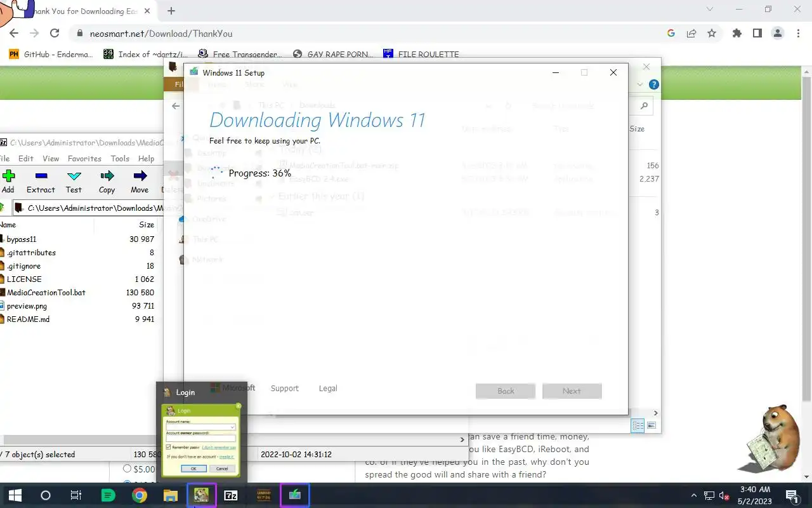
Task: Click the Google icon in address bar
Action: click(x=671, y=34)
